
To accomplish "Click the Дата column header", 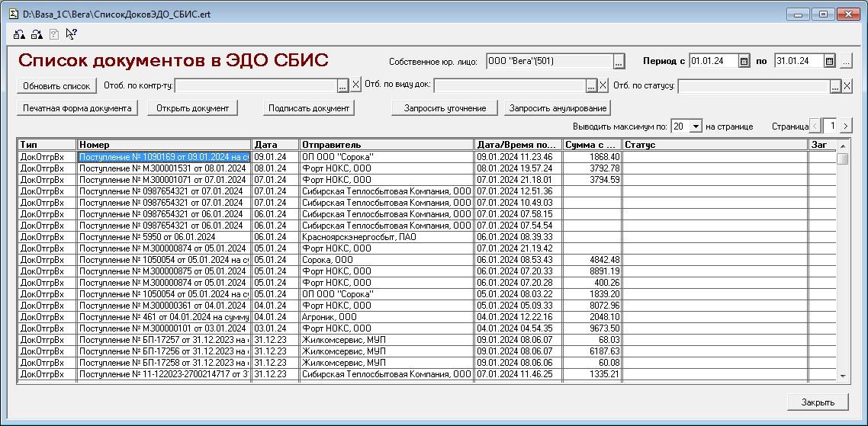I will (x=275, y=145).
